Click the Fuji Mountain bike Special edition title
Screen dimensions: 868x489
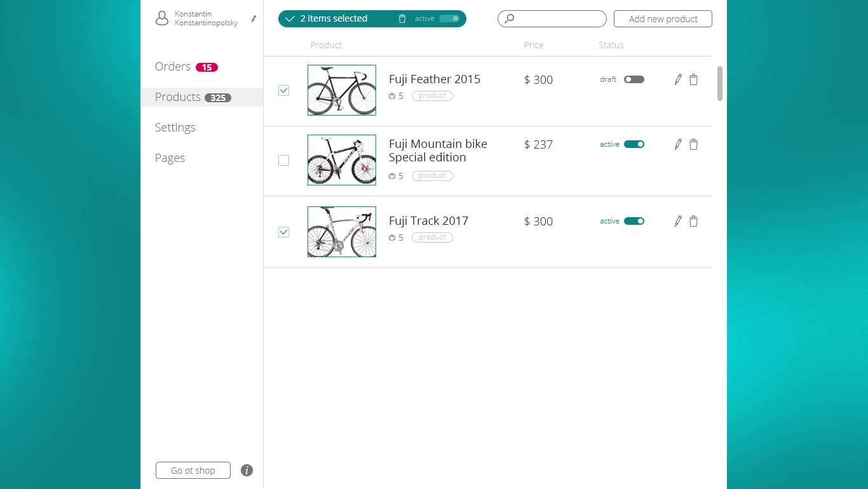(438, 151)
